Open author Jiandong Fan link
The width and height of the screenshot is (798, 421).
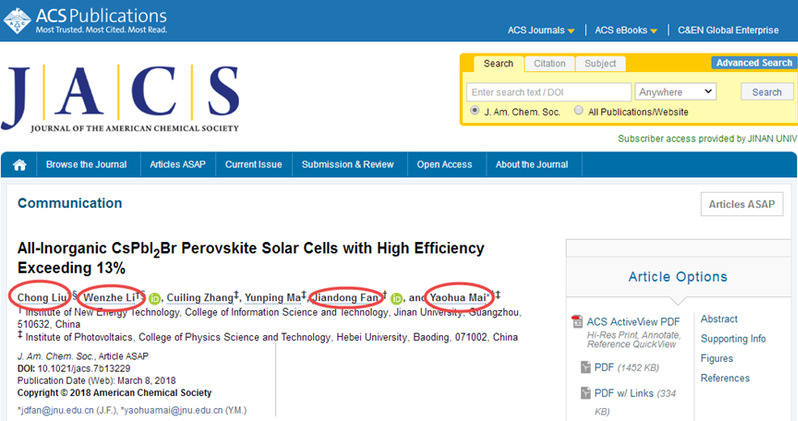[346, 298]
